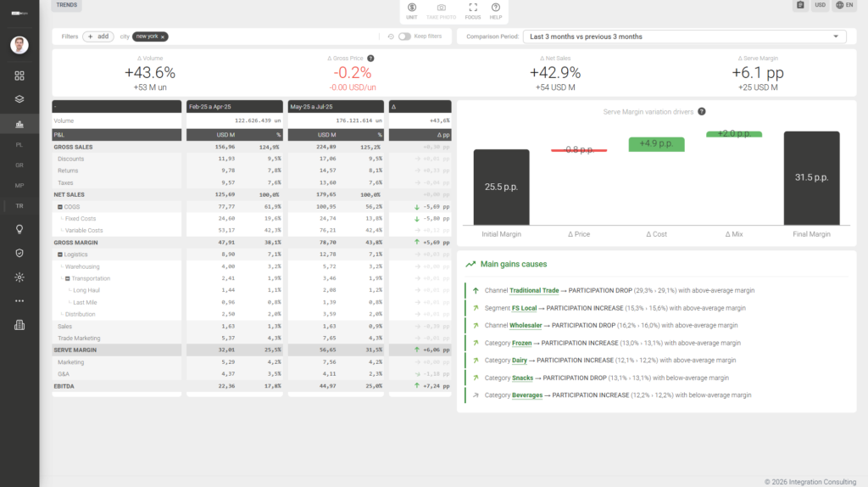
Task: Click the red -0.8 p.p. Price bar
Action: (x=579, y=150)
